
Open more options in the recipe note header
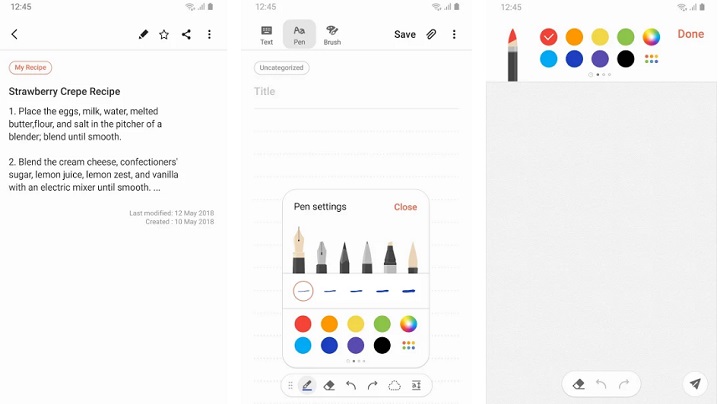coord(209,34)
